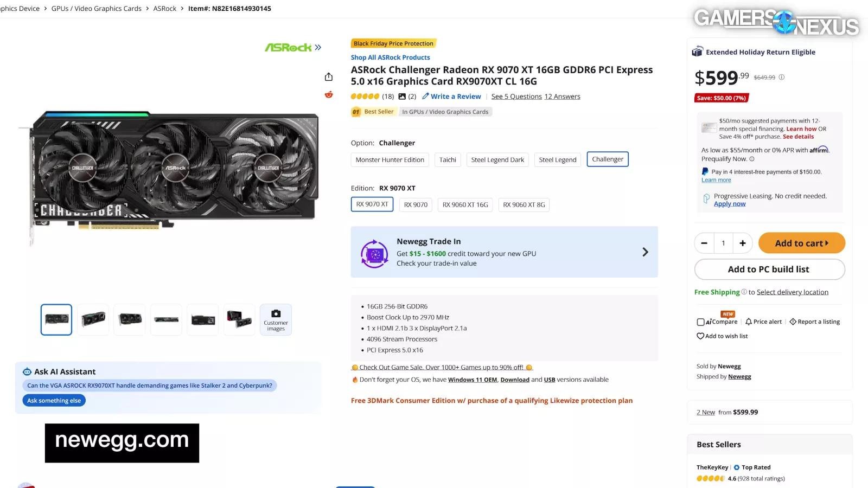868x488 pixels.
Task: Click the Add to wish list heart
Action: point(700,336)
